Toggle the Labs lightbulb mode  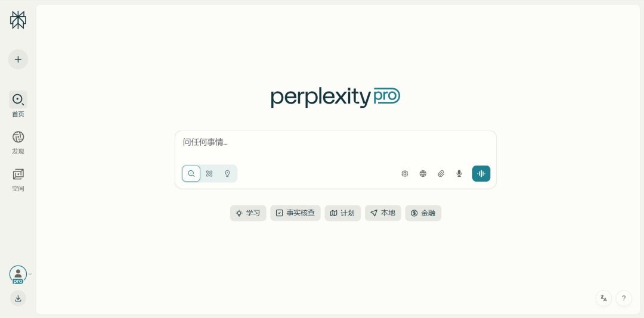tap(227, 174)
